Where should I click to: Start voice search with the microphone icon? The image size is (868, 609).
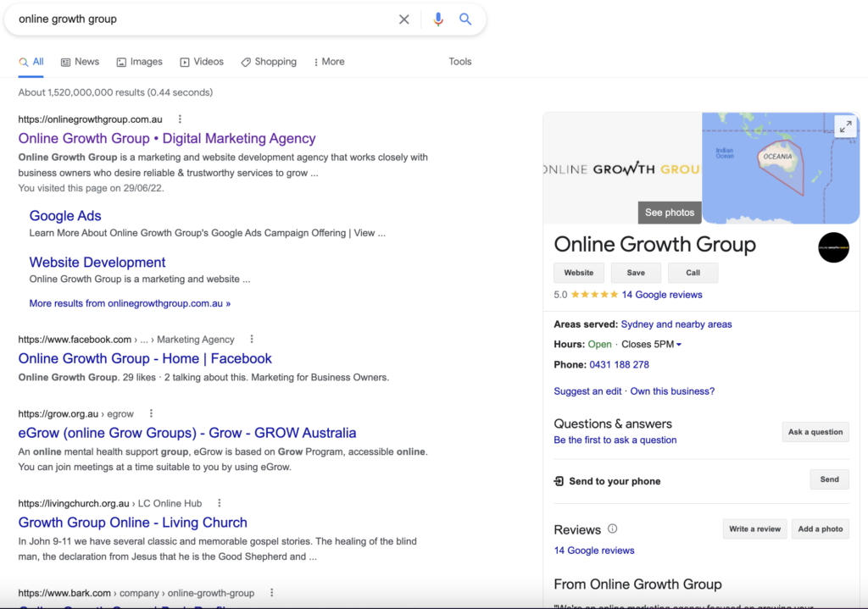click(438, 19)
